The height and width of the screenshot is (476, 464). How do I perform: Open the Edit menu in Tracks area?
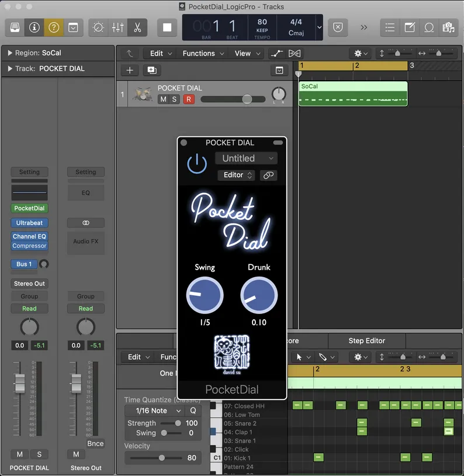pyautogui.click(x=161, y=53)
